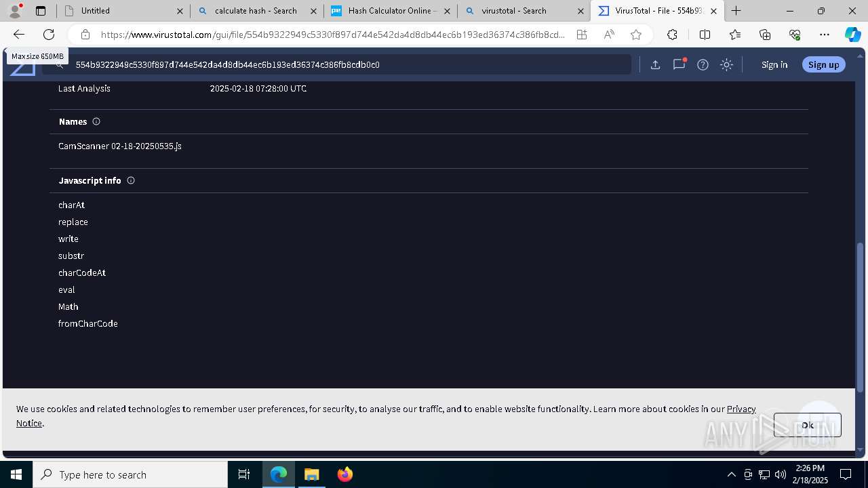Viewport: 868px width, 488px height.
Task: Click the Sign up button
Action: pyautogui.click(x=824, y=65)
